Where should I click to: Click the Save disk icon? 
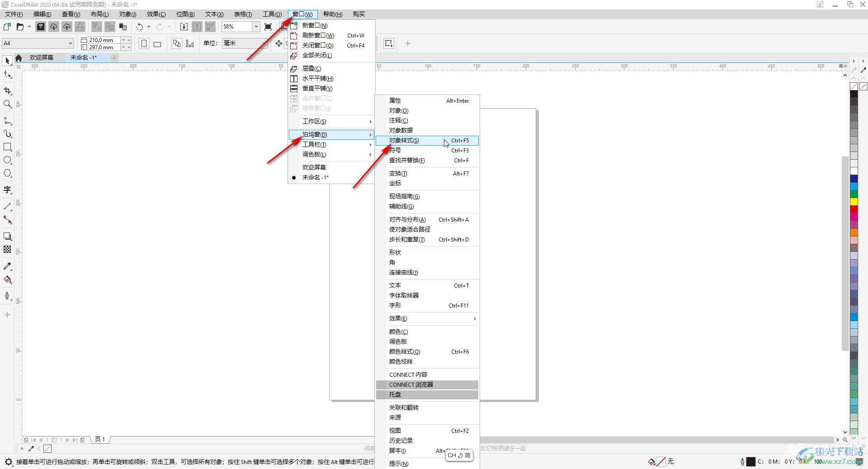(41, 27)
